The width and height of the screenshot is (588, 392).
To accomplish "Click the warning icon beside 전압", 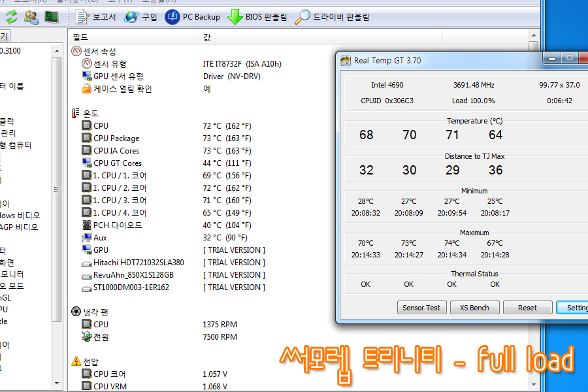I will (x=76, y=361).
